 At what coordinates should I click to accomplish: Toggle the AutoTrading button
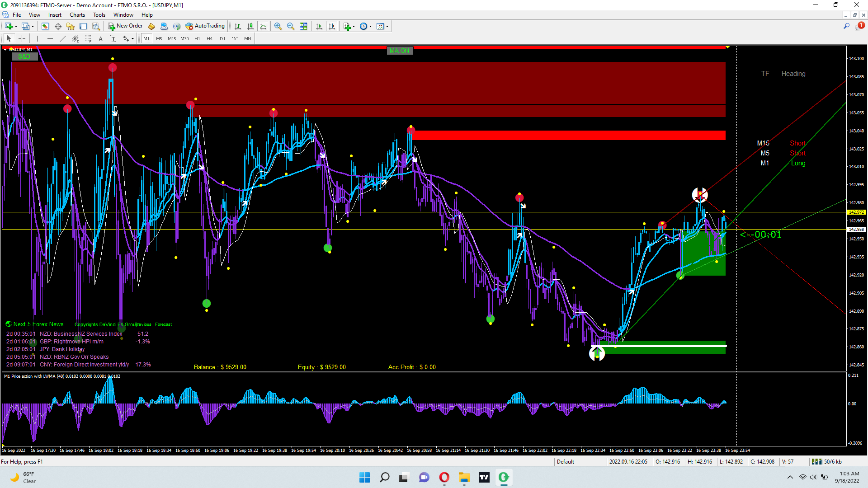pyautogui.click(x=205, y=26)
